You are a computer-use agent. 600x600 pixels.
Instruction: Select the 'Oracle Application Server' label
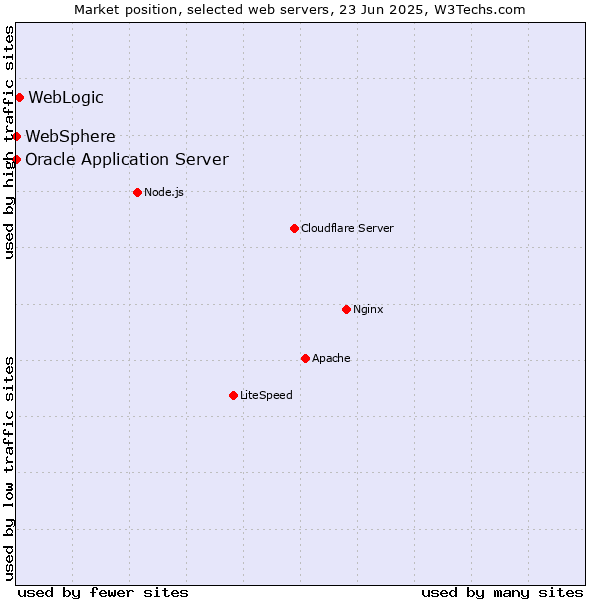pos(127,160)
